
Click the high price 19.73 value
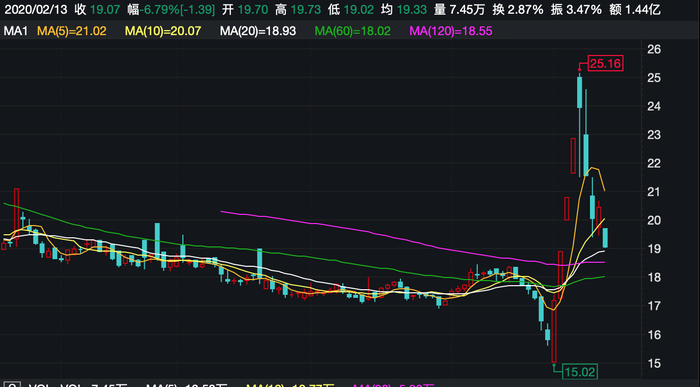(305, 9)
